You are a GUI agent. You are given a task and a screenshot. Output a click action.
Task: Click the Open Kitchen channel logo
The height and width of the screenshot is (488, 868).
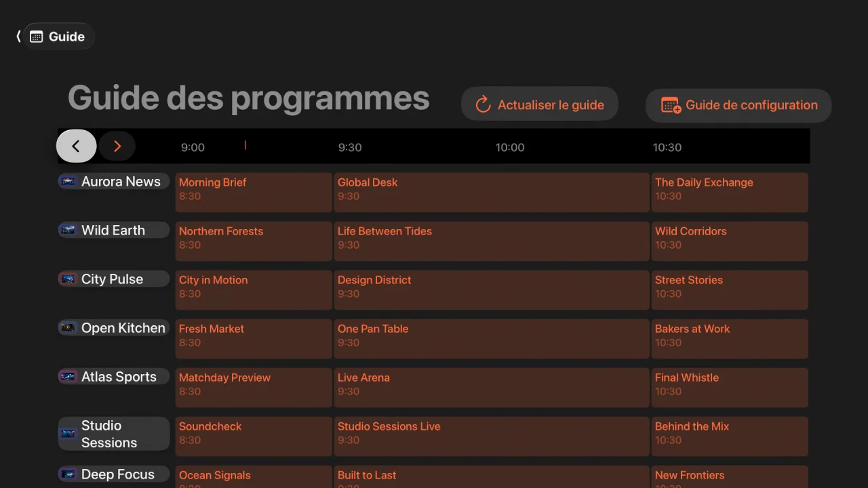[68, 327]
